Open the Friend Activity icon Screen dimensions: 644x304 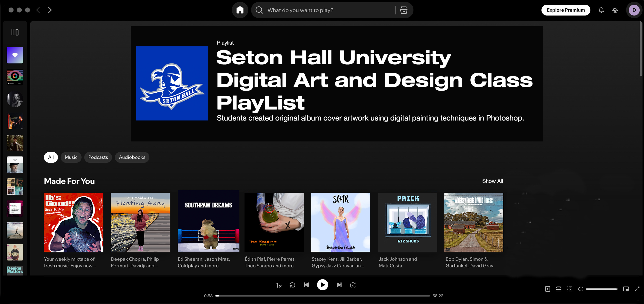(x=615, y=10)
